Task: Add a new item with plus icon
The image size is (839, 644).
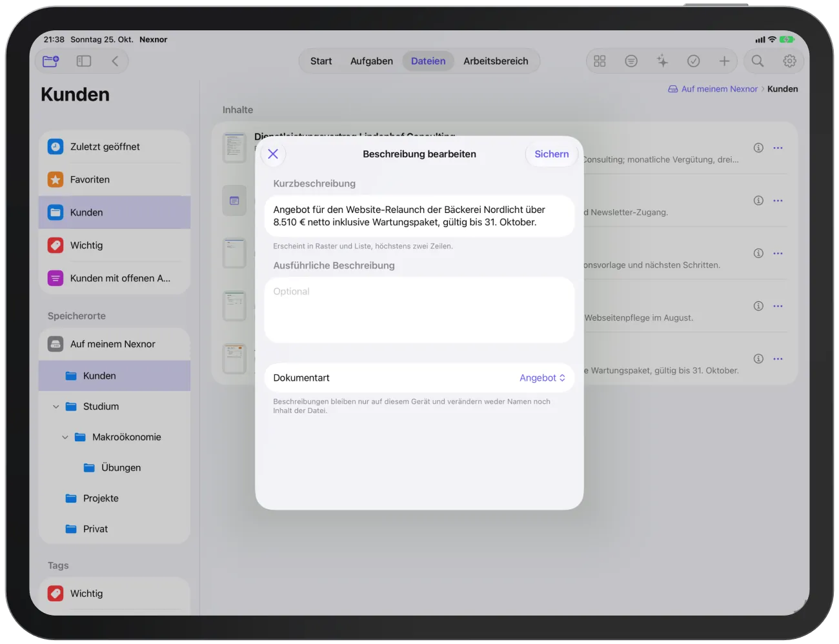Action: pos(724,61)
